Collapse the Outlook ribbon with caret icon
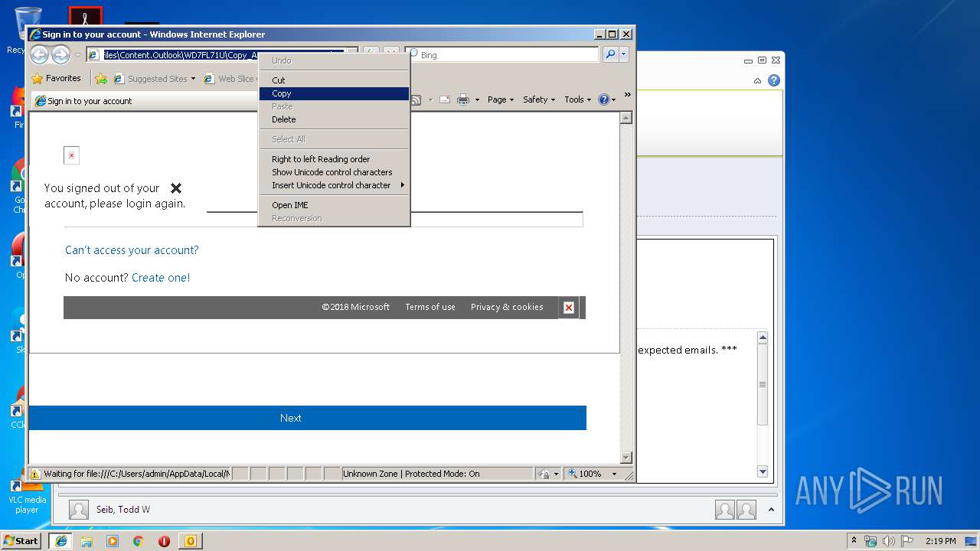The height and width of the screenshot is (551, 980). (x=757, y=80)
